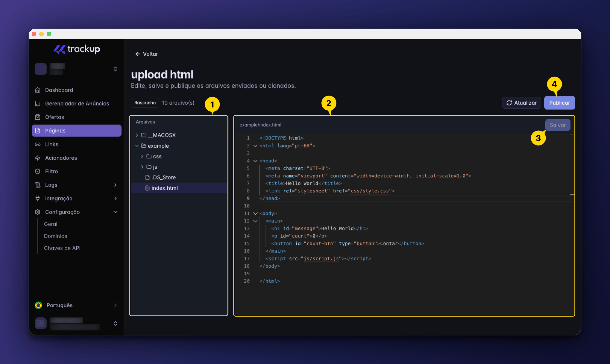Screen dimensions: 610x364
Task: Select index.html in the file tree
Action: tap(179, 188)
